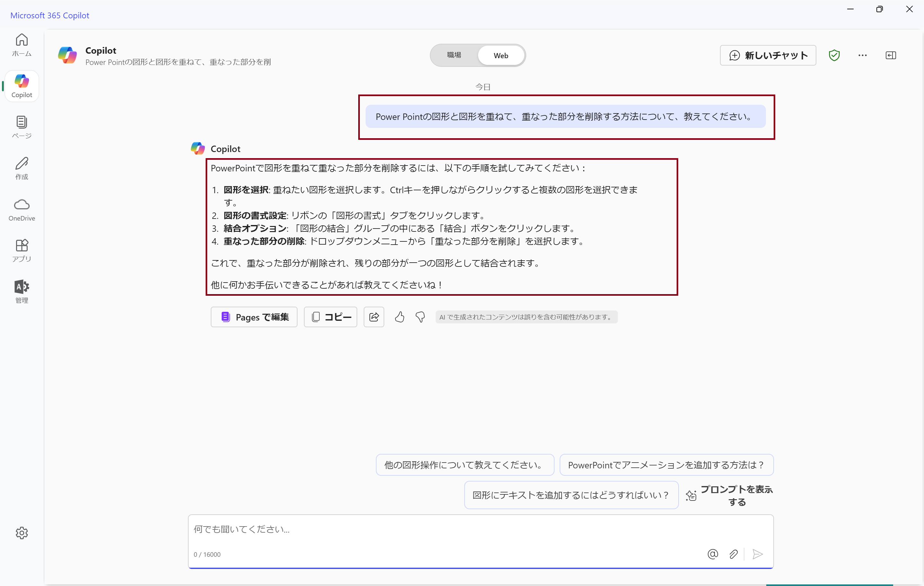
Task: Open the Create (作成) sidebar item
Action: click(22, 168)
